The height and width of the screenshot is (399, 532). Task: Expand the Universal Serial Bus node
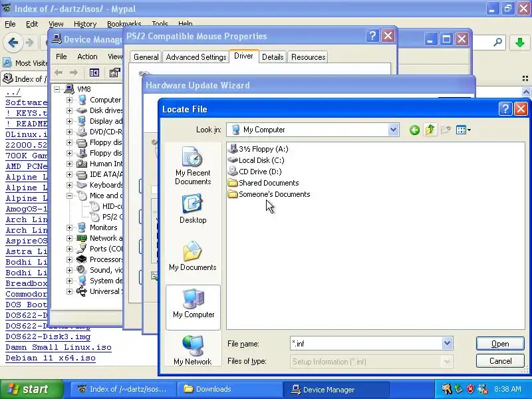point(69,291)
